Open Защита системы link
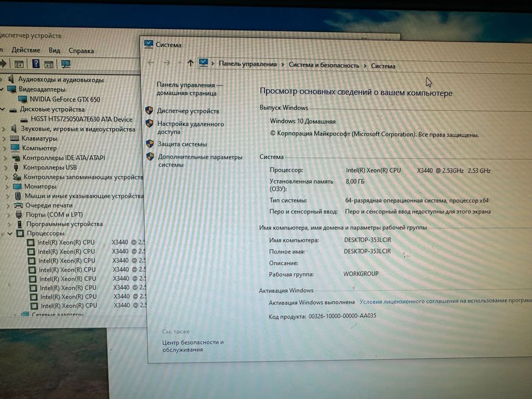 (x=182, y=144)
